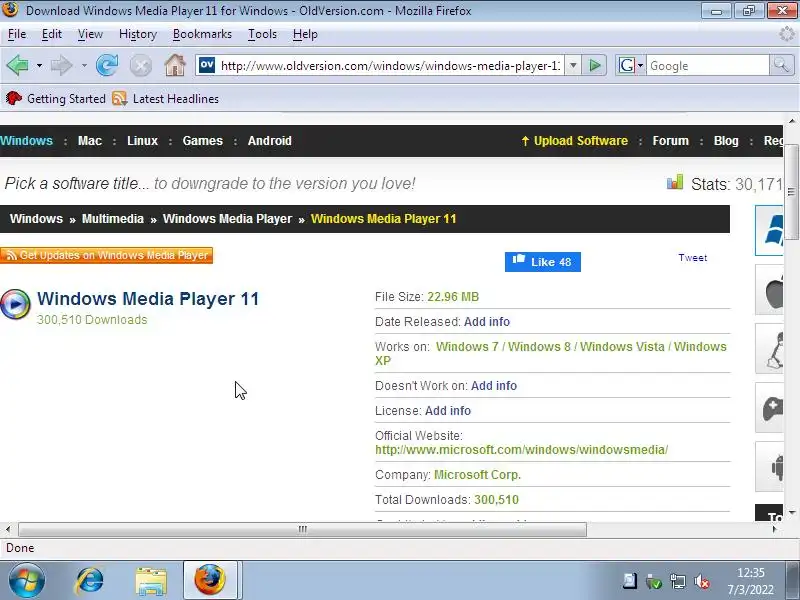Image resolution: width=800 pixels, height=600 pixels.
Task: Click the vertical scrollbar down arrow
Action: [x=792, y=512]
